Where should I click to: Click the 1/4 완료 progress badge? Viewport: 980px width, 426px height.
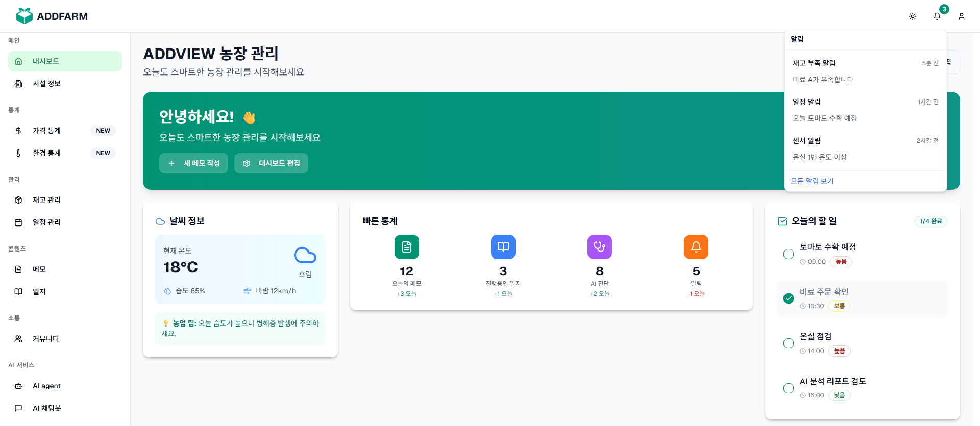point(931,221)
